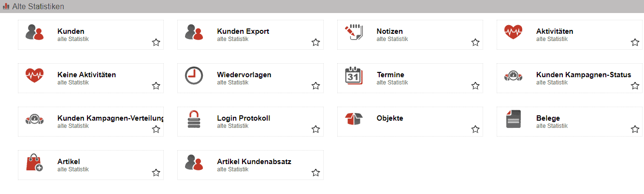This screenshot has height=194, width=644.
Task: Click the Alte Statistiken chart icon
Action: [x=6, y=6]
